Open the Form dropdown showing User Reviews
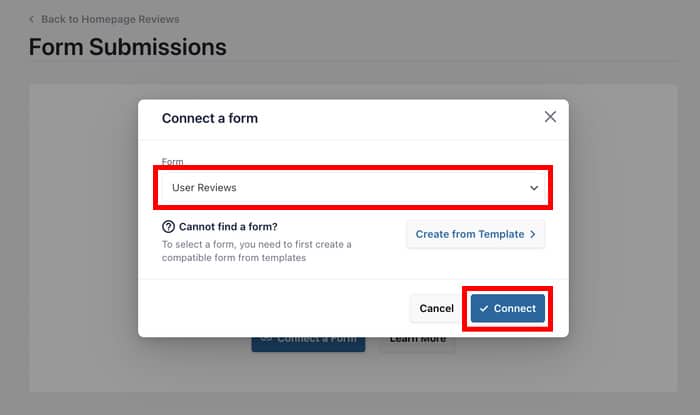This screenshot has height=415, width=700. [x=340, y=187]
